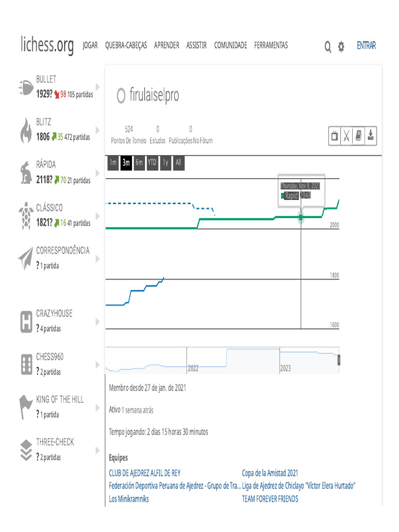The width and height of the screenshot is (399, 532).
Task: Click the crossed swords challenge icon
Action: (347, 136)
